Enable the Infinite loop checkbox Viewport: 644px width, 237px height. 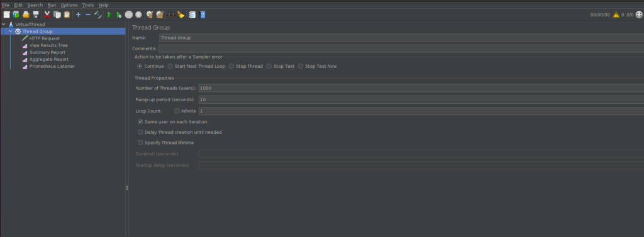click(x=177, y=111)
